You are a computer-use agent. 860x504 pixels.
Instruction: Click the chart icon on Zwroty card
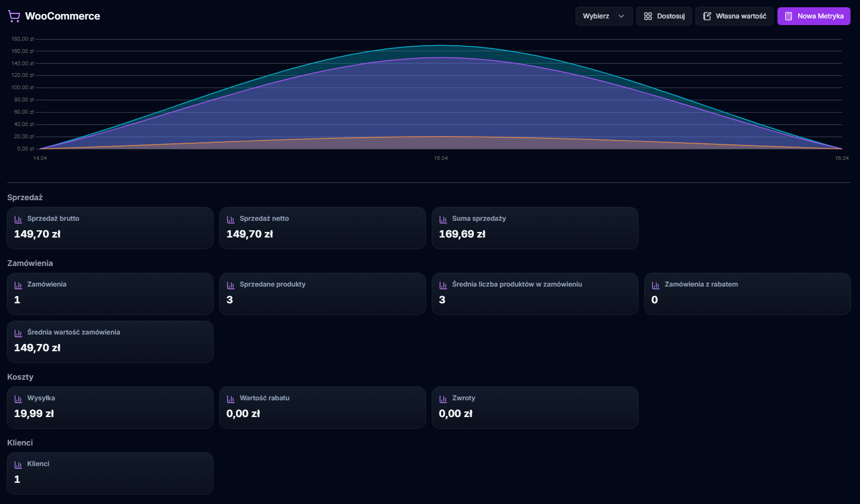click(443, 398)
